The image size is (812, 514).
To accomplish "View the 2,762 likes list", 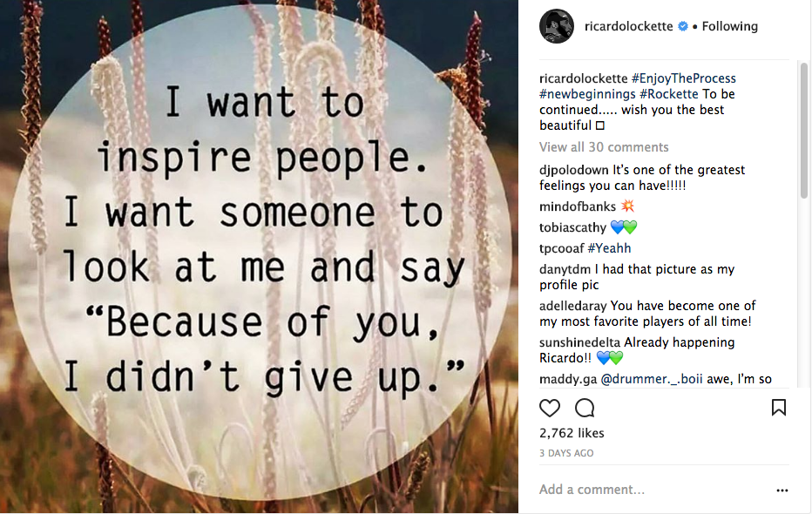I will pyautogui.click(x=572, y=433).
